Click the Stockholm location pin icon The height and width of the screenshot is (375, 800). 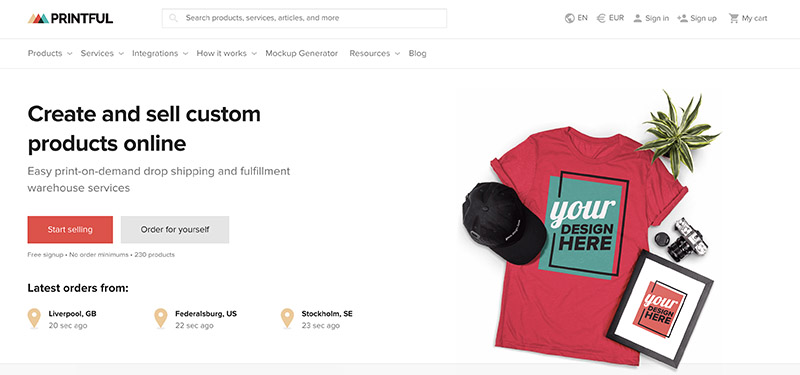point(287,318)
